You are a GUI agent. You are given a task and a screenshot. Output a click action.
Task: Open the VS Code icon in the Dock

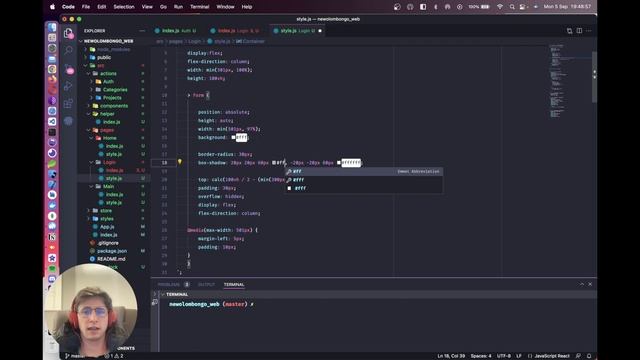(x=52, y=122)
